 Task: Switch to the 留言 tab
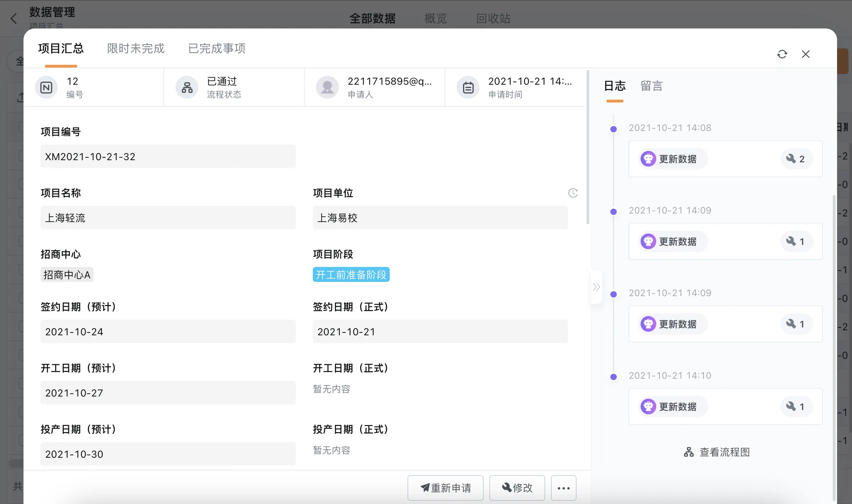(651, 86)
